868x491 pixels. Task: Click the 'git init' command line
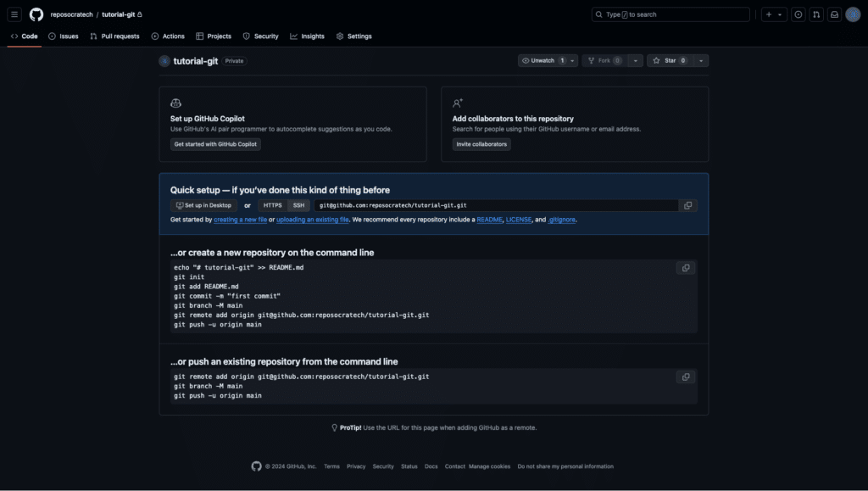(189, 276)
